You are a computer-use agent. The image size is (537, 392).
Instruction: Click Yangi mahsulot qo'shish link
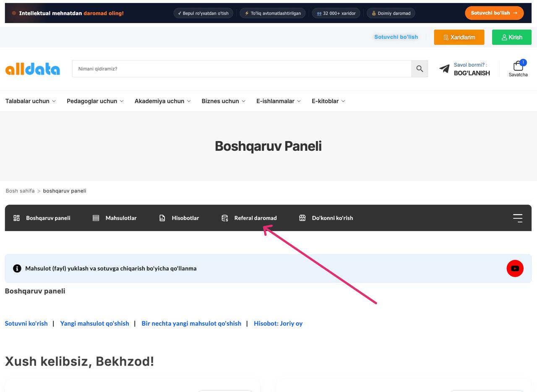coord(94,323)
